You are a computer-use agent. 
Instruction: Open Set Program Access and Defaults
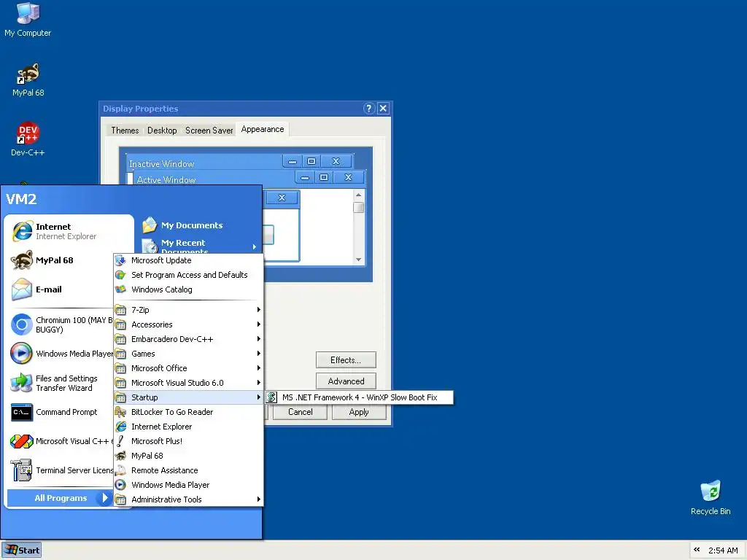pyautogui.click(x=189, y=275)
